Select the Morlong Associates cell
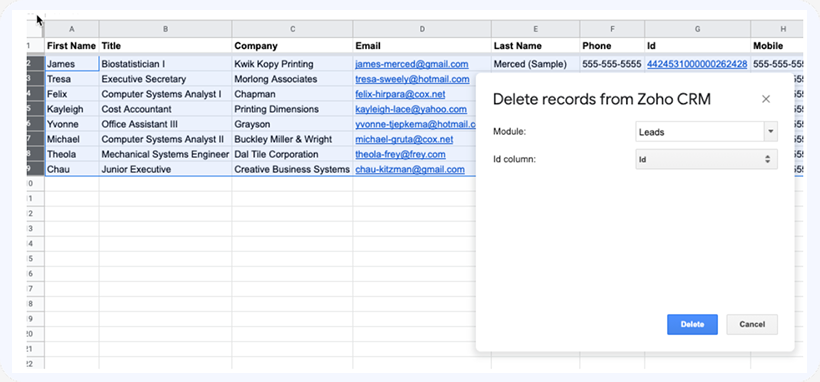This screenshot has width=820, height=382. tap(292, 80)
